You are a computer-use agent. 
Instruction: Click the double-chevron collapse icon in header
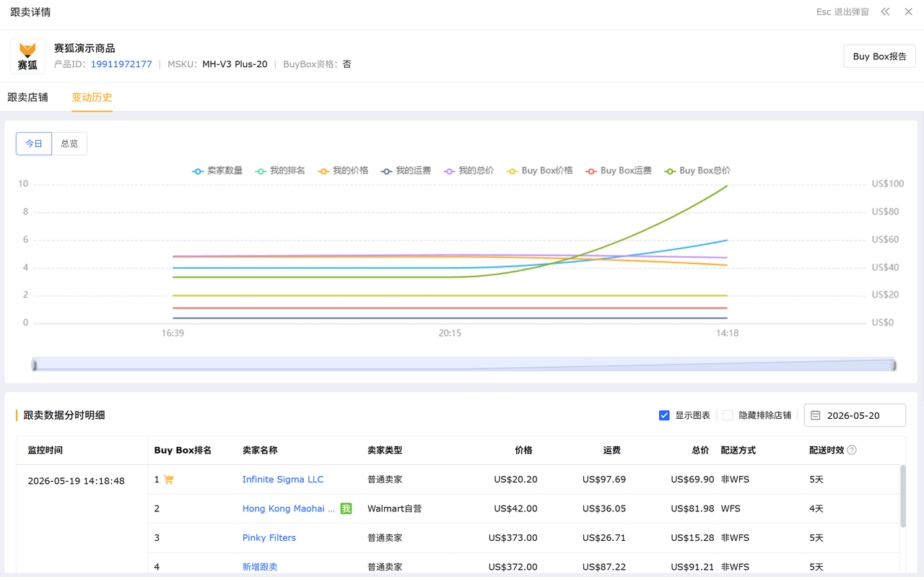(885, 12)
